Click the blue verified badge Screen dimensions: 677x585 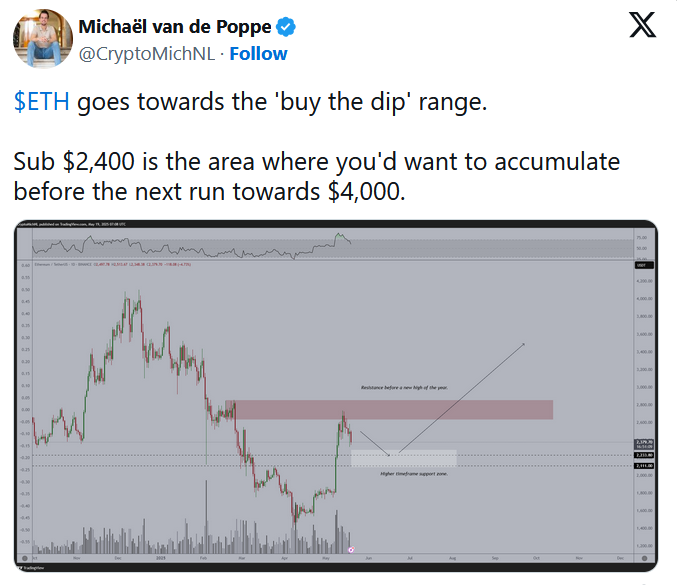pyautogui.click(x=285, y=27)
